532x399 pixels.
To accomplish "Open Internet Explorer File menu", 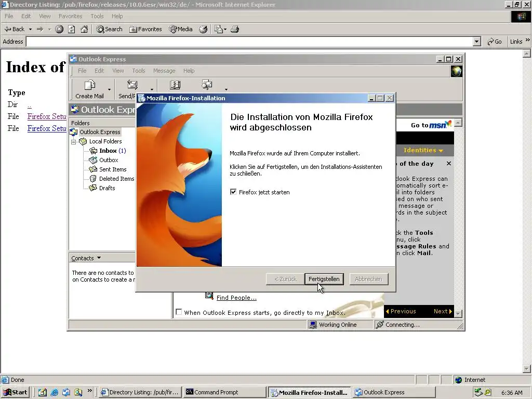I will point(9,16).
